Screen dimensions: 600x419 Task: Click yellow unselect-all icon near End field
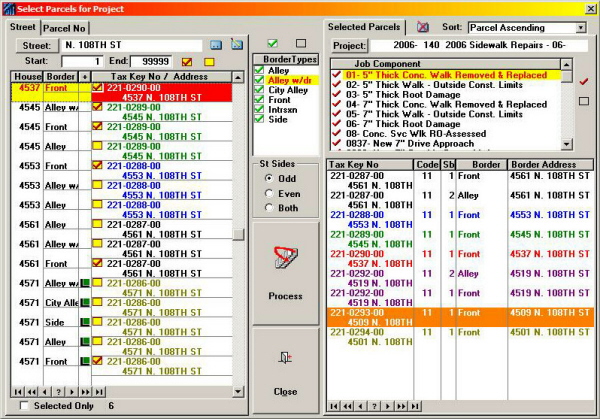(209, 62)
